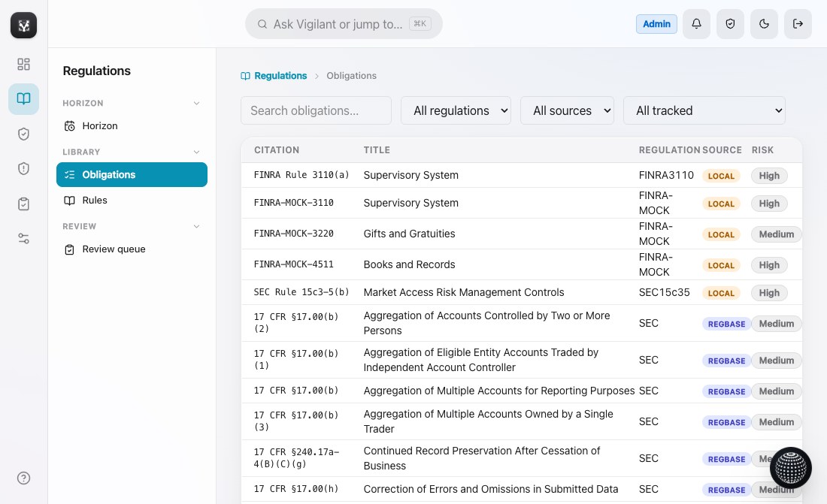Open Rules in the sidebar
Screen dimensions: 827x504
point(132,201)
